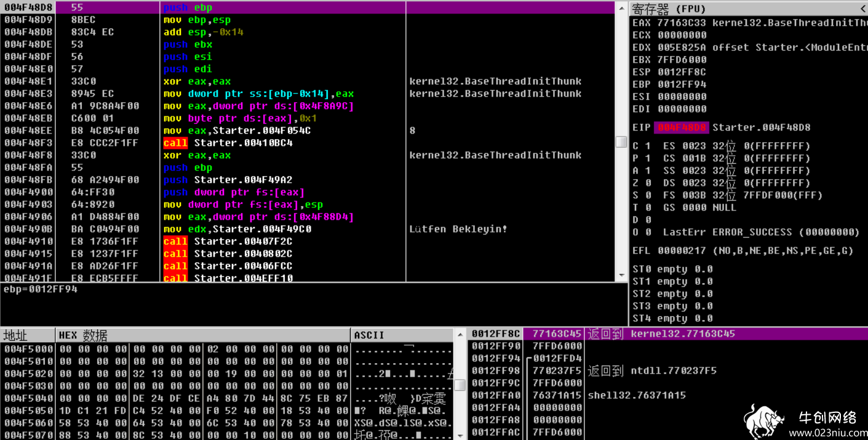
Task: Select the push ebp line at 004F48D8
Action: [x=308, y=7]
